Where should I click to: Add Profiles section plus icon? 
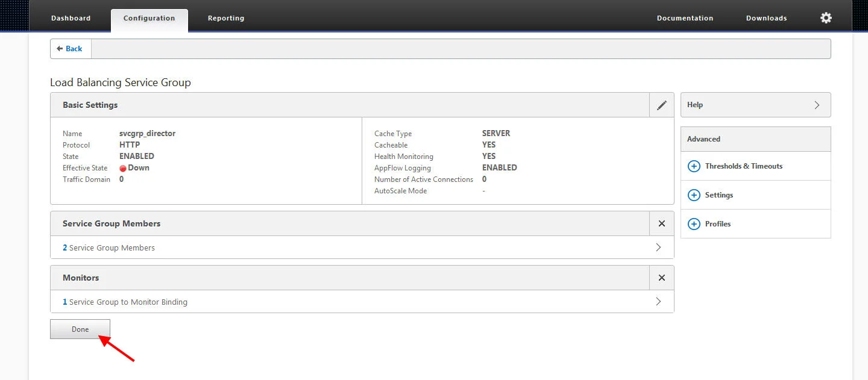(x=694, y=224)
